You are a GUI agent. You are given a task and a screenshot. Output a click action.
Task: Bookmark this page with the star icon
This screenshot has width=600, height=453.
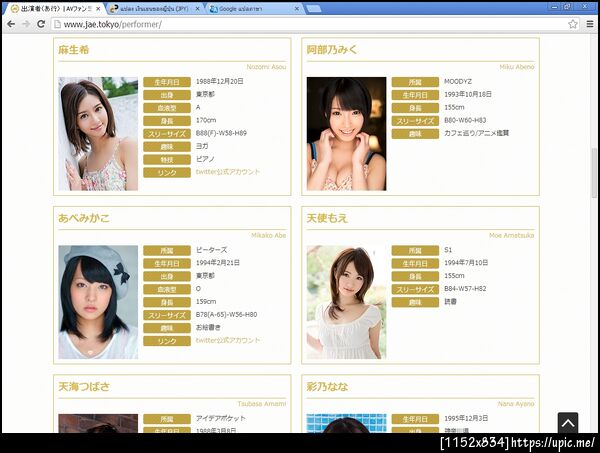tap(572, 24)
